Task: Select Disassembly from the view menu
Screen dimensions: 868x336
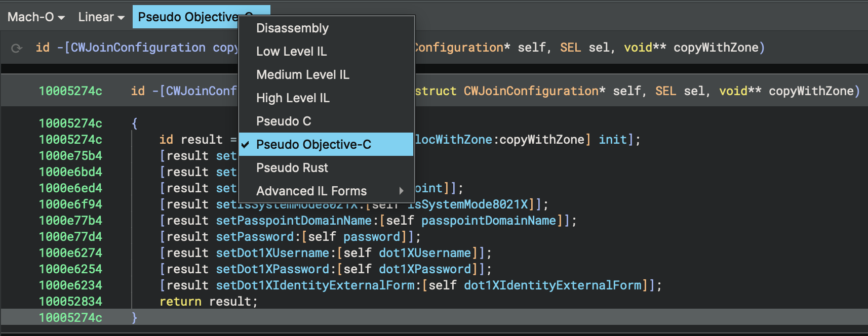Action: (292, 28)
